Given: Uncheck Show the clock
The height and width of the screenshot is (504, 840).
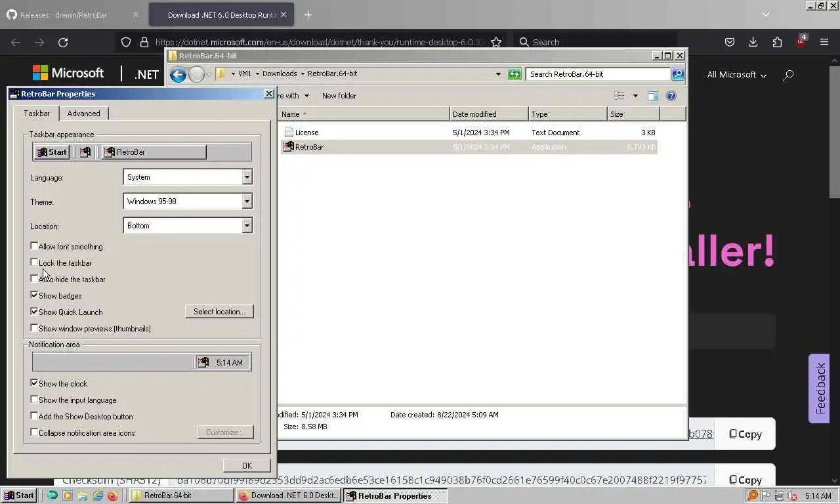Looking at the screenshot, I should pyautogui.click(x=34, y=383).
